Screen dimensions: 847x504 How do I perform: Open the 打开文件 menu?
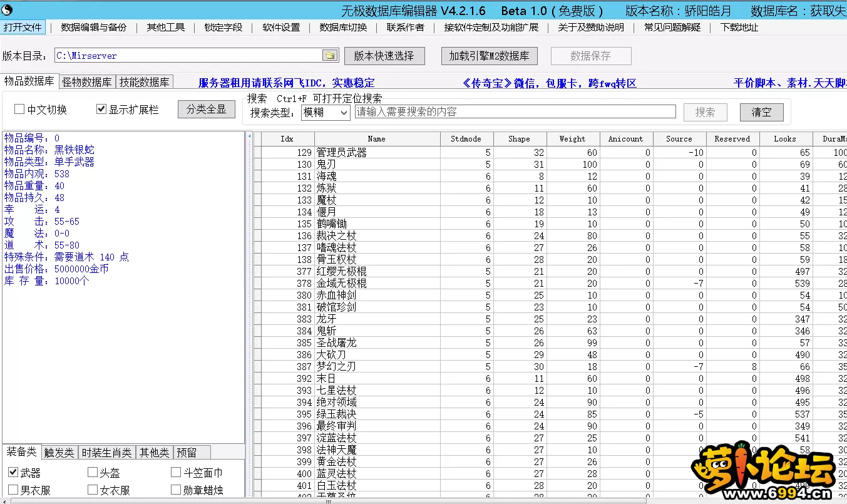[x=23, y=28]
